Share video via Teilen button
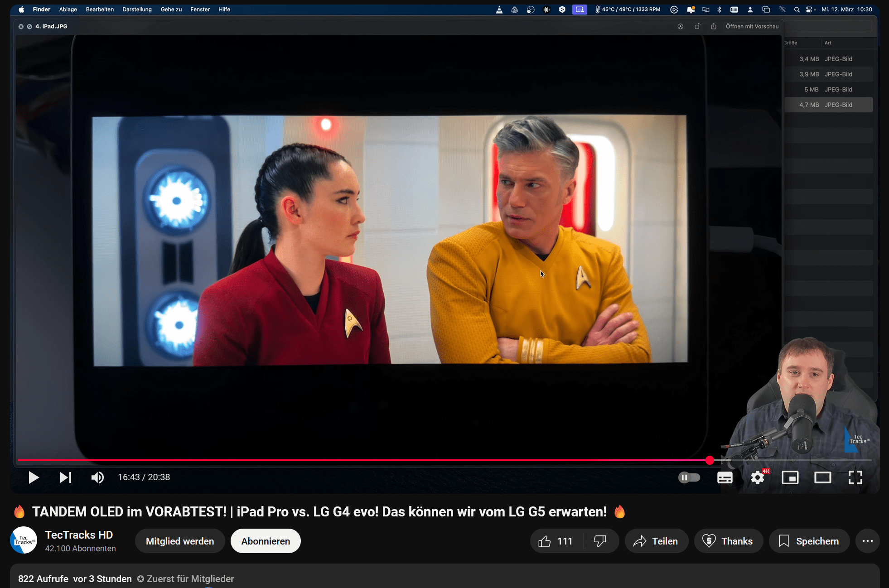 (x=656, y=541)
